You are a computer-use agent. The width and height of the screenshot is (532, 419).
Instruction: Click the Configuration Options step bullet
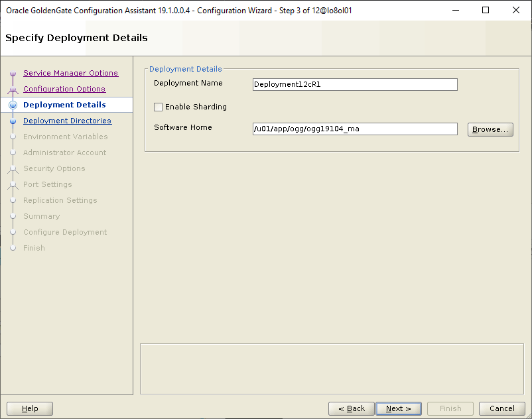(13, 90)
